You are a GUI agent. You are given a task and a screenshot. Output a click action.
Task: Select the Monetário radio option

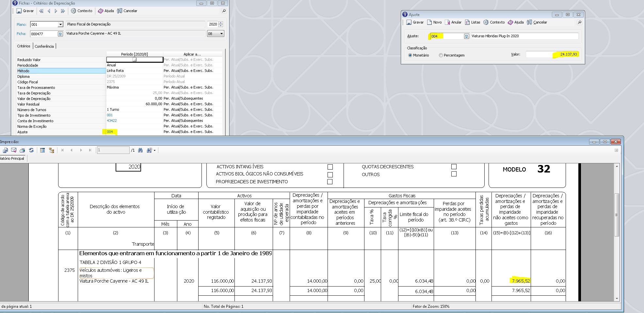tap(410, 55)
